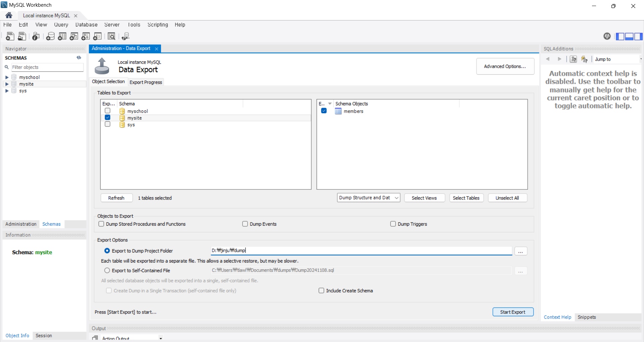Screen dimensions: 644x342
Task: Click the Select Views button
Action: (x=424, y=198)
